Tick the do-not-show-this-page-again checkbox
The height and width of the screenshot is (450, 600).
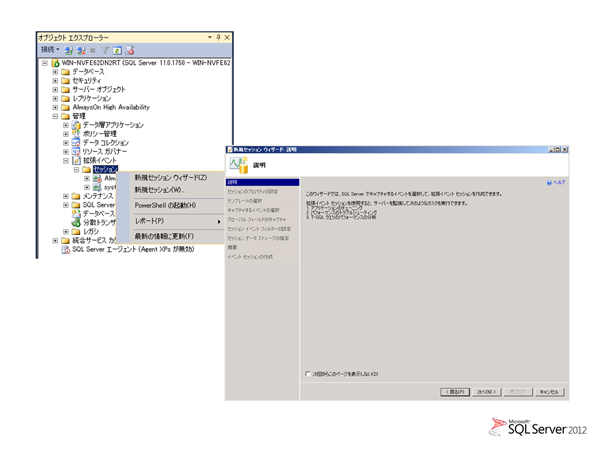coord(308,374)
